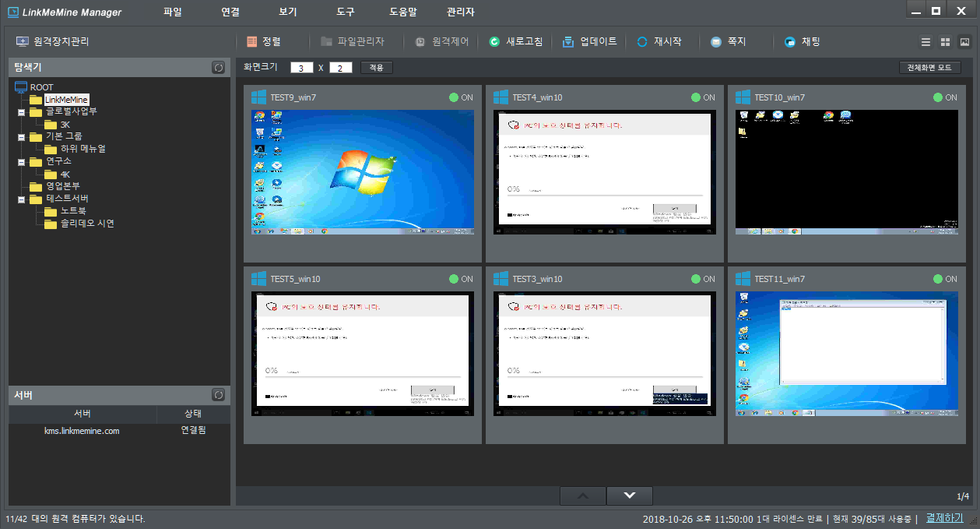The width and height of the screenshot is (980, 529).
Task: Click the 업데이트 (update) toolbar icon
Action: click(x=568, y=42)
